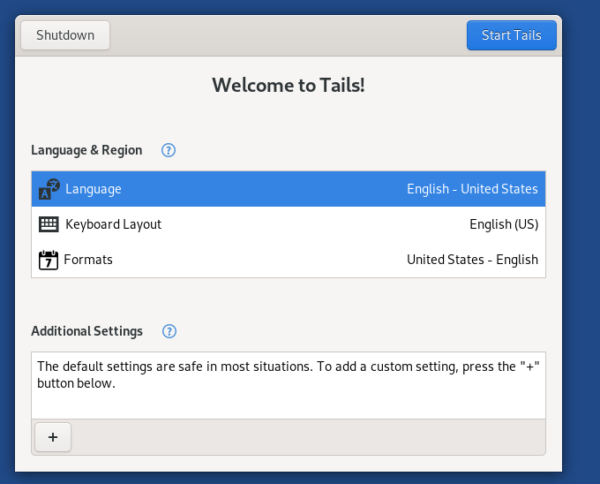The height and width of the screenshot is (484, 600).
Task: Click the default settings description text
Action: [x=288, y=375]
